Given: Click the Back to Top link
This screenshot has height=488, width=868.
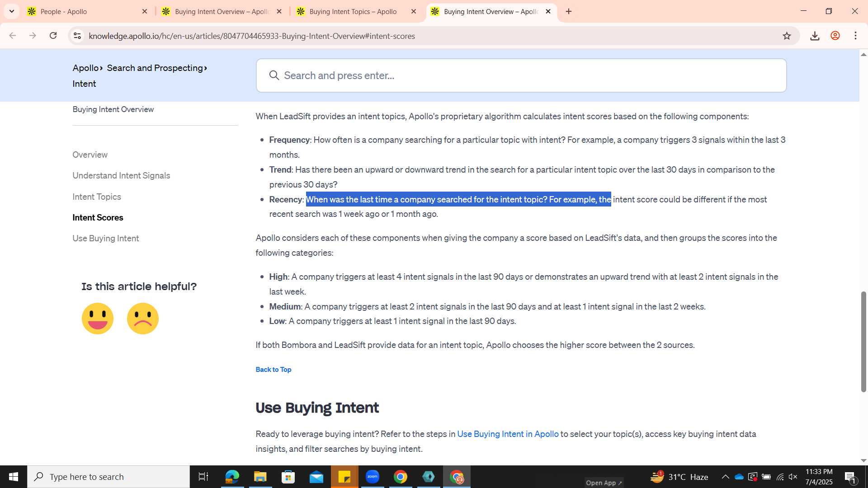Looking at the screenshot, I should click(274, 369).
